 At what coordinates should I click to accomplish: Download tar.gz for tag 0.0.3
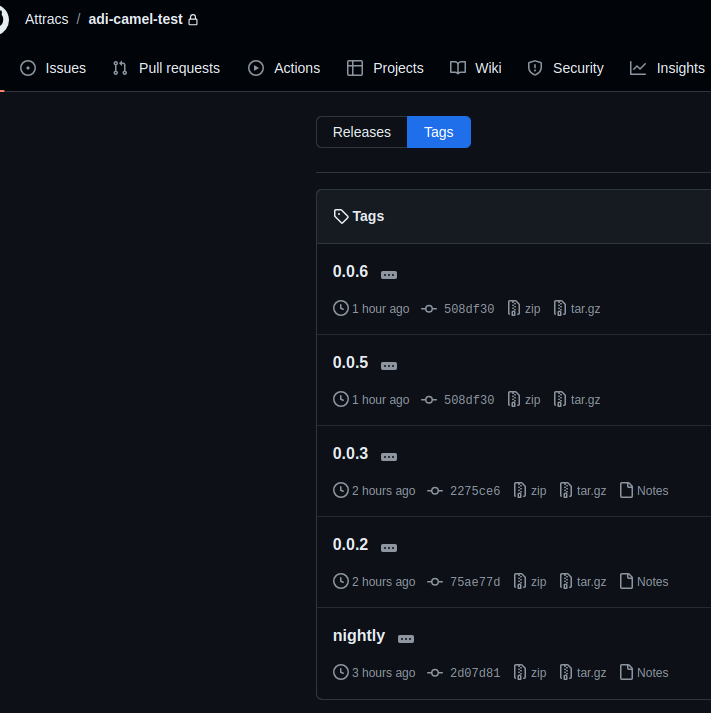pos(583,491)
